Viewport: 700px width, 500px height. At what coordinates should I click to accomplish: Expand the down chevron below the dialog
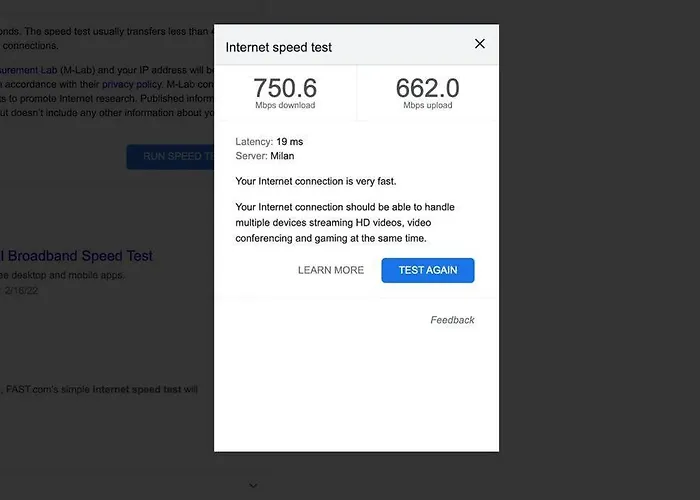pos(253,485)
